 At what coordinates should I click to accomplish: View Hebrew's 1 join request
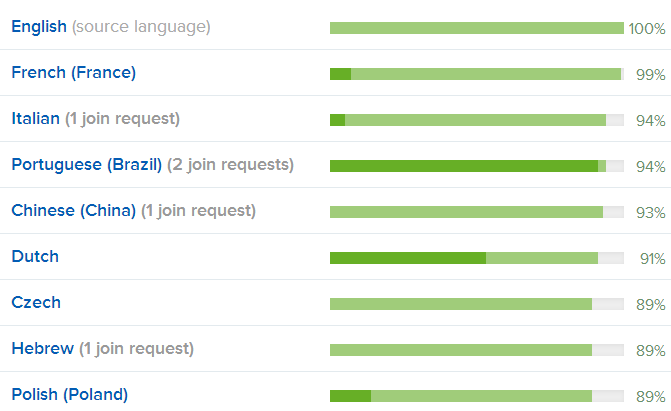(136, 348)
